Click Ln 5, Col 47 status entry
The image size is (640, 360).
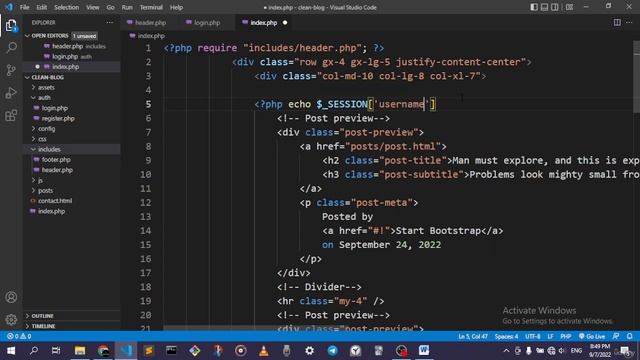coord(473,336)
